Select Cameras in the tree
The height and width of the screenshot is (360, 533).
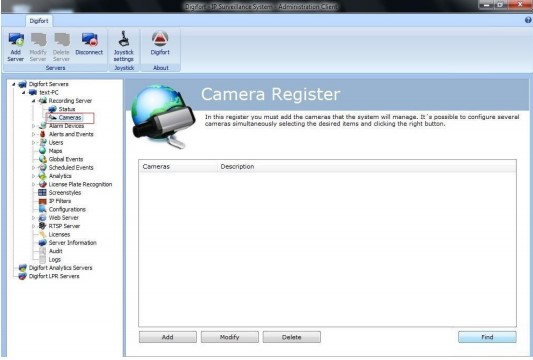[70, 118]
